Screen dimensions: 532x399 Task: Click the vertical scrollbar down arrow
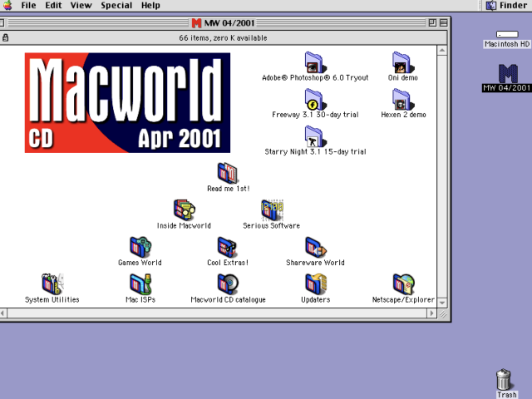pyautogui.click(x=442, y=303)
